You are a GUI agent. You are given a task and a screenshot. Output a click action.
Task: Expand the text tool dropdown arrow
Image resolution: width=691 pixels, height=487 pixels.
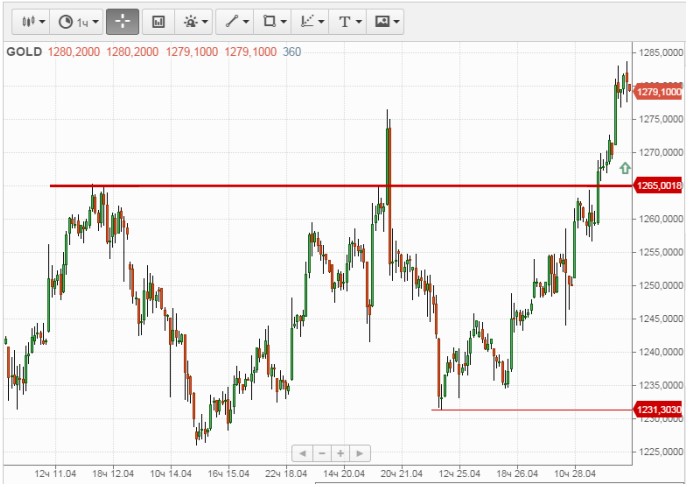click(359, 22)
